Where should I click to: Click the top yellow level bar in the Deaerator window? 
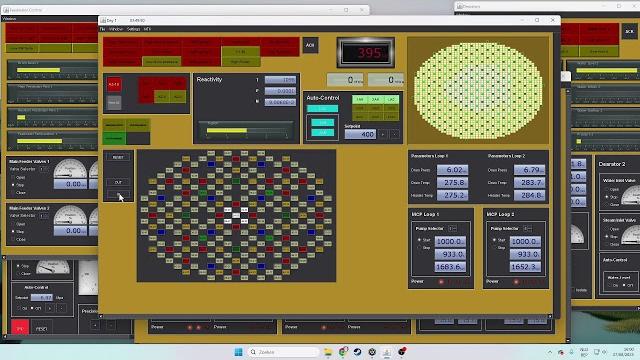tap(607, 71)
